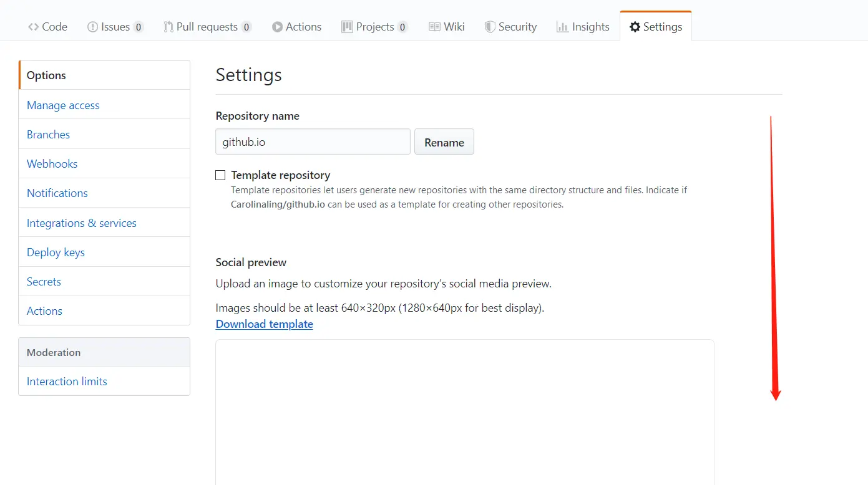Click the Social preview section heading
The width and height of the screenshot is (868, 485).
251,262
